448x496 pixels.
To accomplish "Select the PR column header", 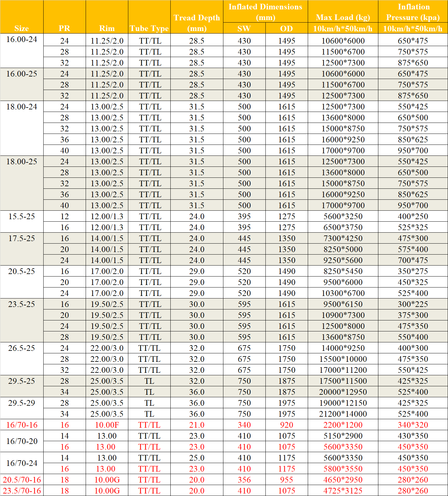I will pyautogui.click(x=64, y=28).
